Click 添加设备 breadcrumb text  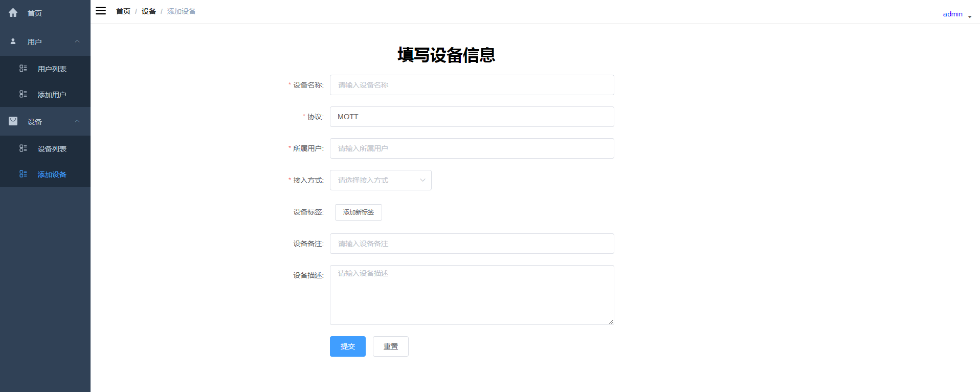click(x=182, y=11)
